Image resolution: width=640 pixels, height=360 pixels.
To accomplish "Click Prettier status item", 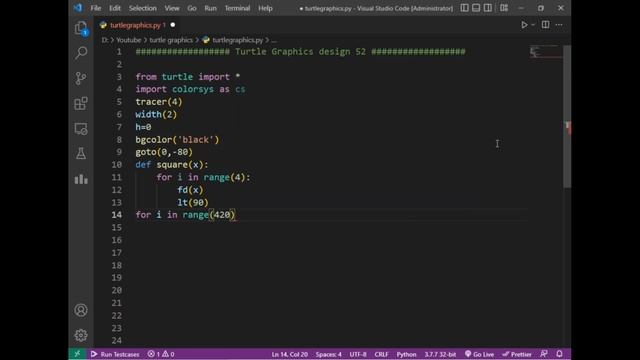I will [517, 354].
